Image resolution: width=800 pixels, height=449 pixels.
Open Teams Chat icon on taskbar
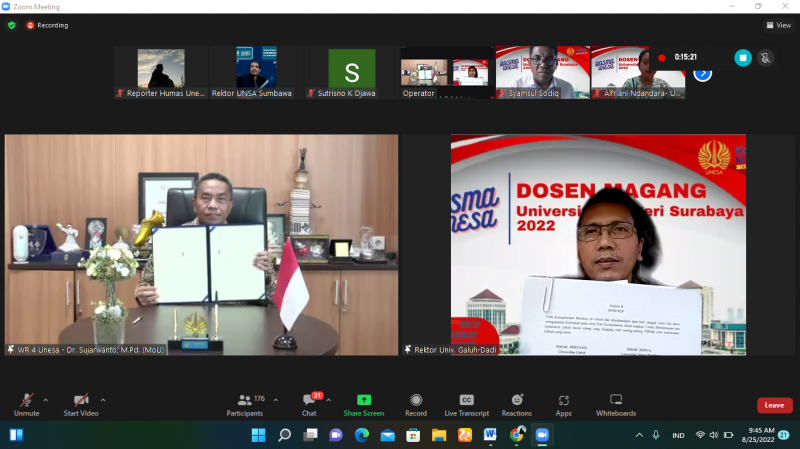[336, 435]
